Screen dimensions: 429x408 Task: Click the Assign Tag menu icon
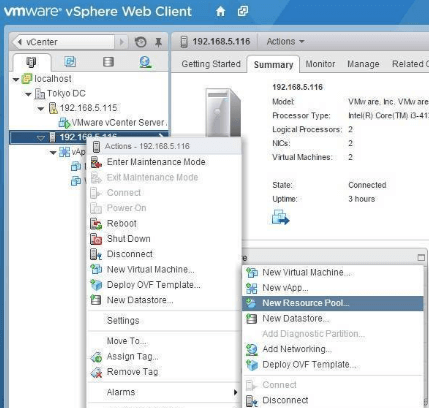point(96,357)
